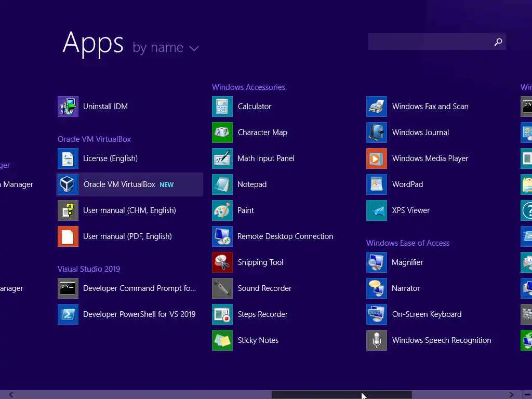Image resolution: width=532 pixels, height=399 pixels.
Task: Open Remote Desktop Connection icon
Action: click(x=222, y=236)
